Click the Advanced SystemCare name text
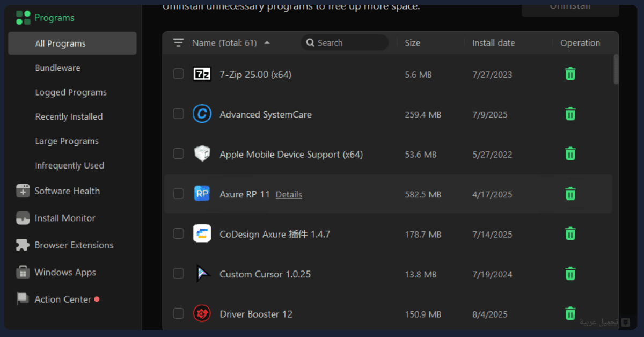Image resolution: width=644 pixels, height=337 pixels. (x=266, y=114)
